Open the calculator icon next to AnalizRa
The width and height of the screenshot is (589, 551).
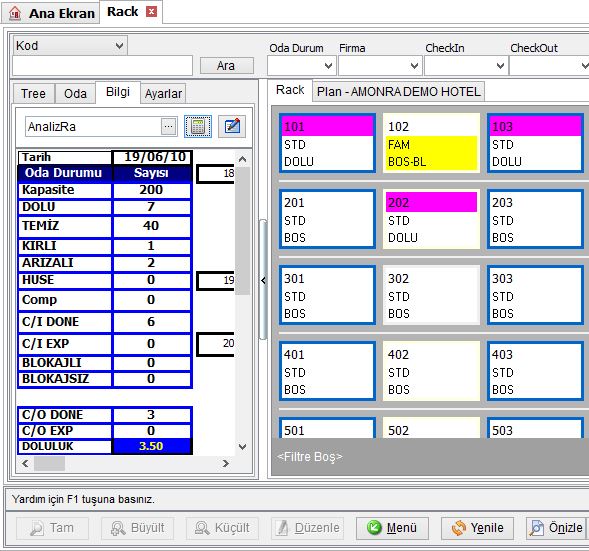[198, 127]
